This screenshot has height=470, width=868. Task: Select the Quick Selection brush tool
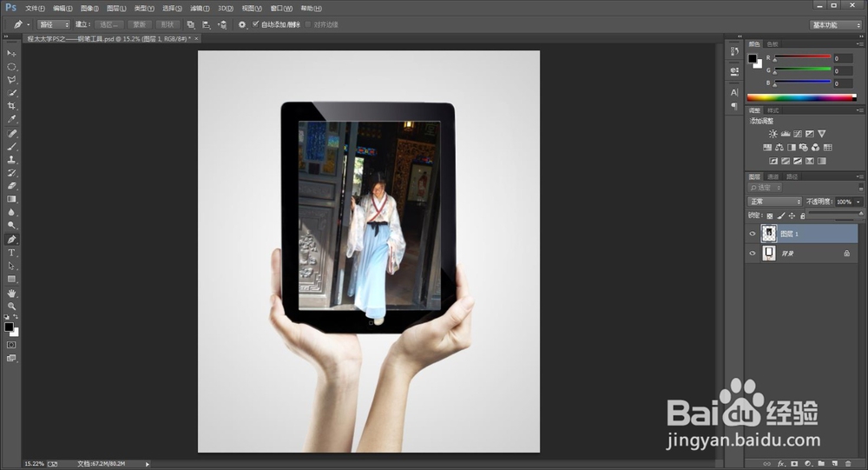tap(11, 93)
